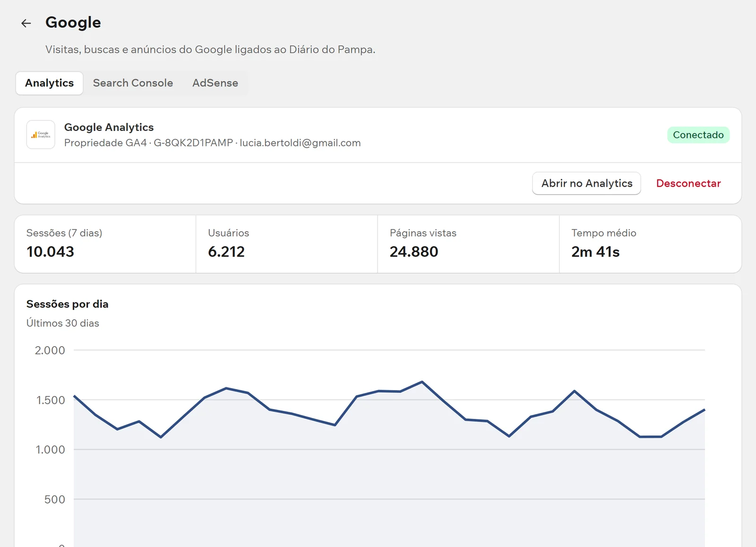Click the 2.000 axis label
The image size is (756, 547).
pos(50,350)
